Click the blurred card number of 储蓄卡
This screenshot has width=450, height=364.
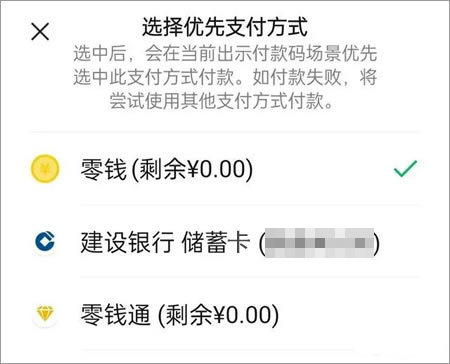[x=319, y=242]
